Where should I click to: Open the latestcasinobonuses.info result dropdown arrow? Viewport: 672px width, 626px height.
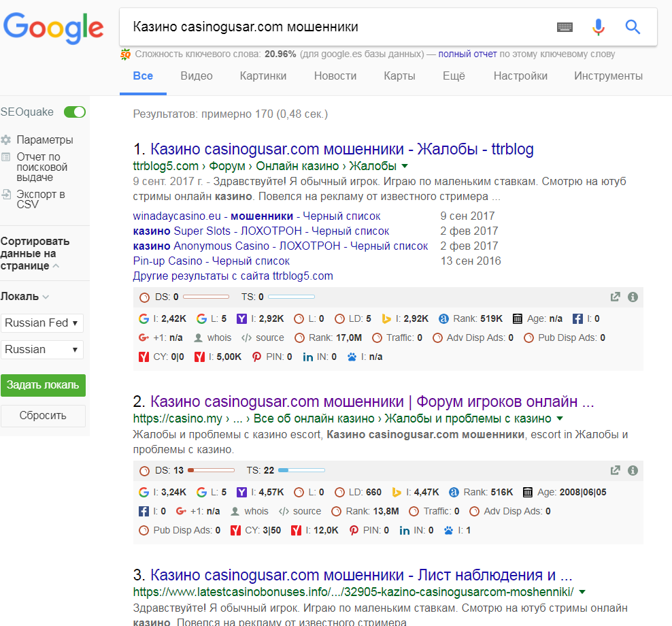582,592
